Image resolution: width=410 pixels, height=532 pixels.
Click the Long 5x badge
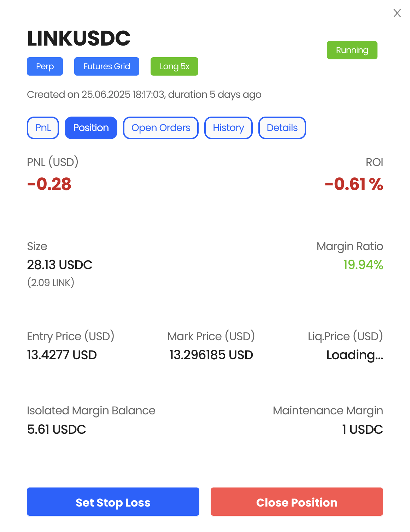click(174, 66)
